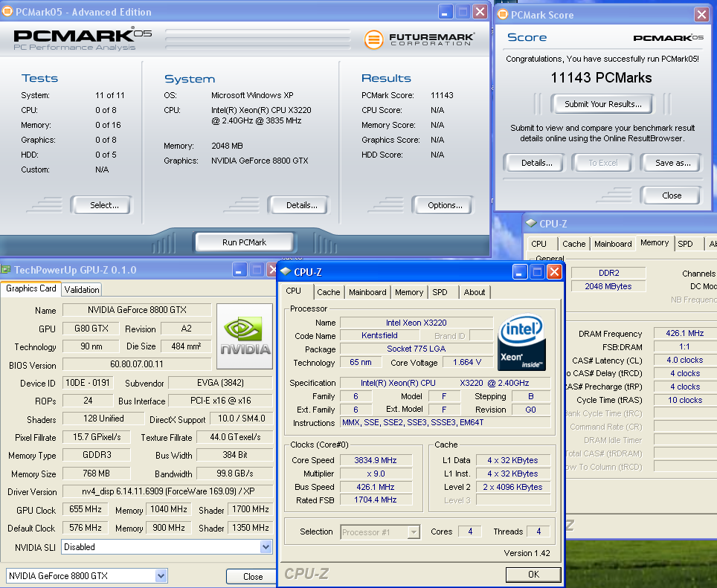Switch to Mainboard tab in background CPU-Z
Screen dimensions: 717x588
(x=613, y=244)
